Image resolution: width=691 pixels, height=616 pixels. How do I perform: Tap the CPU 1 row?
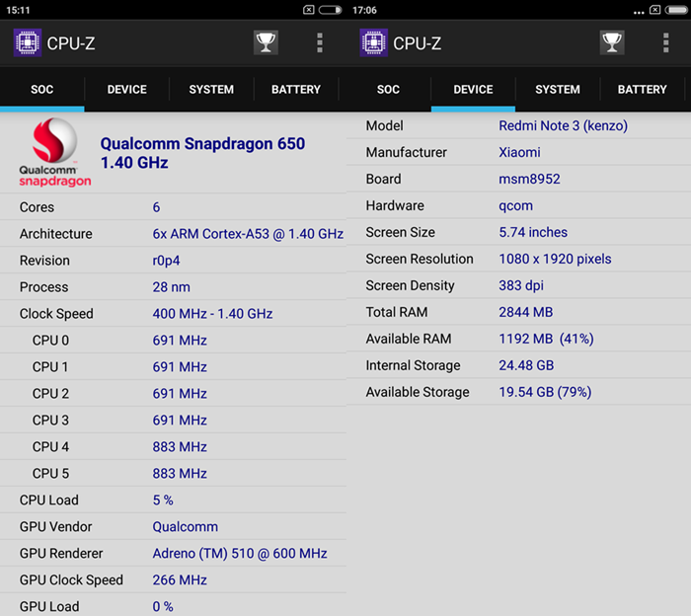[x=173, y=366]
